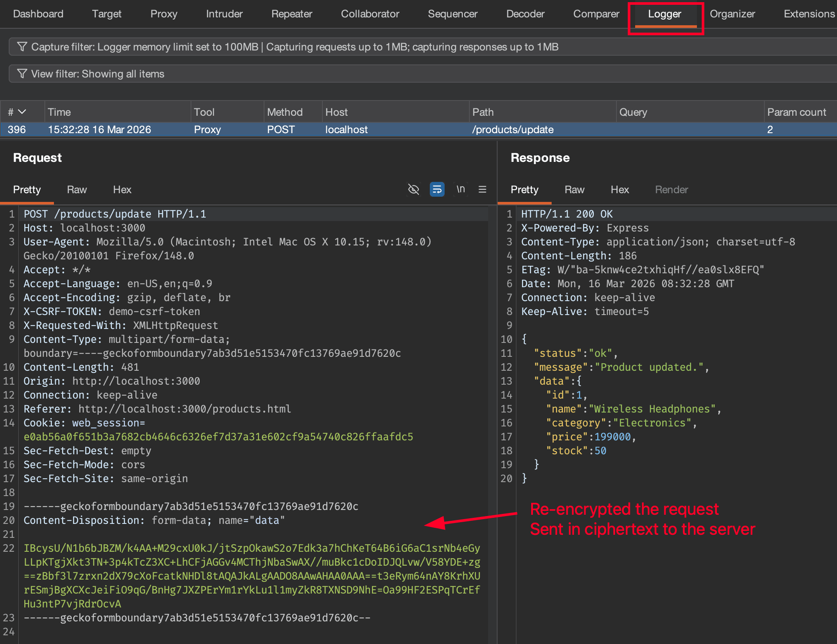Open the Raw tab in the Response panel
Viewport: 837px width, 644px height.
574,190
